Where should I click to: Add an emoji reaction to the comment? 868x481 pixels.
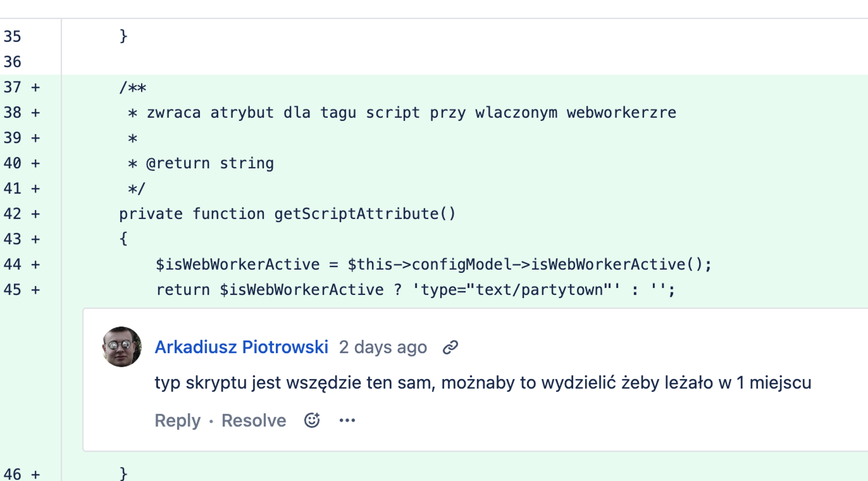coord(312,420)
